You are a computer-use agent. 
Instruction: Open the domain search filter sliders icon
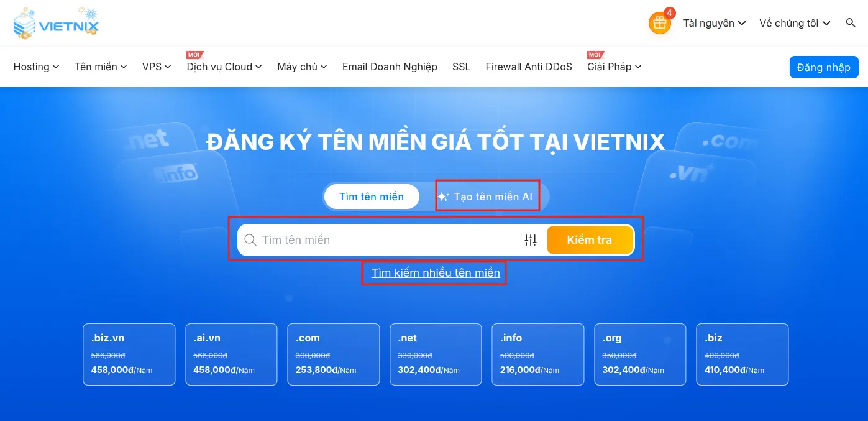(x=531, y=239)
